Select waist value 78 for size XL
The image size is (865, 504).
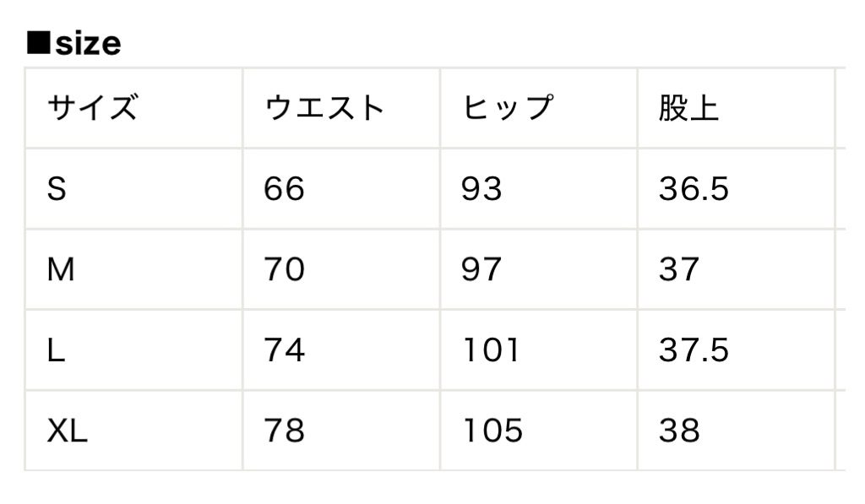(x=284, y=432)
